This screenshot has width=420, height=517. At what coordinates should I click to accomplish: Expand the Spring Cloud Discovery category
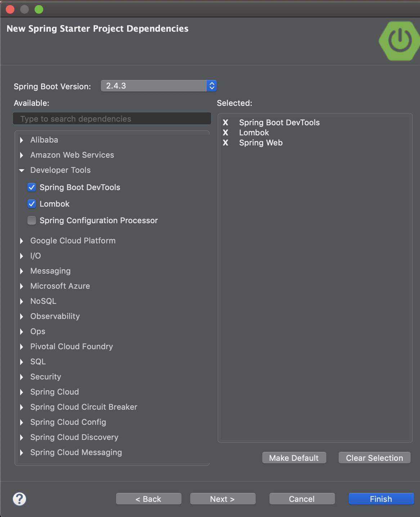[x=22, y=437]
